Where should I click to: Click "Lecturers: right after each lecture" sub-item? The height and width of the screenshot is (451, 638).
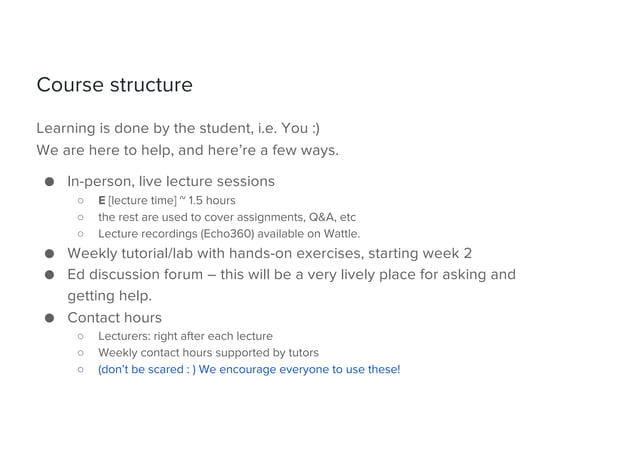(x=185, y=336)
